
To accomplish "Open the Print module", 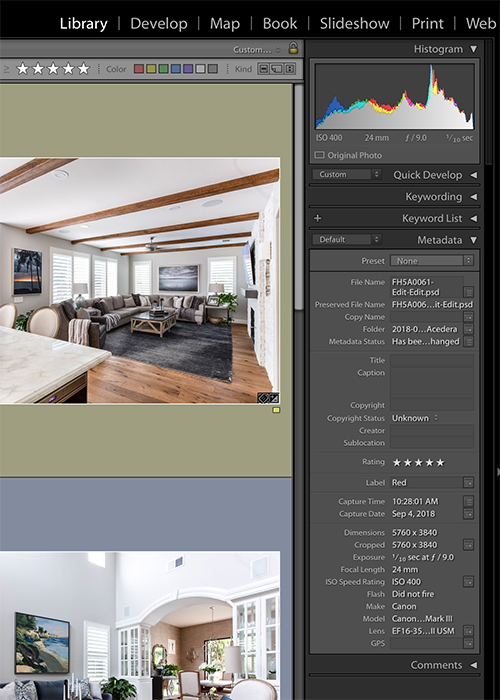I will (x=427, y=23).
